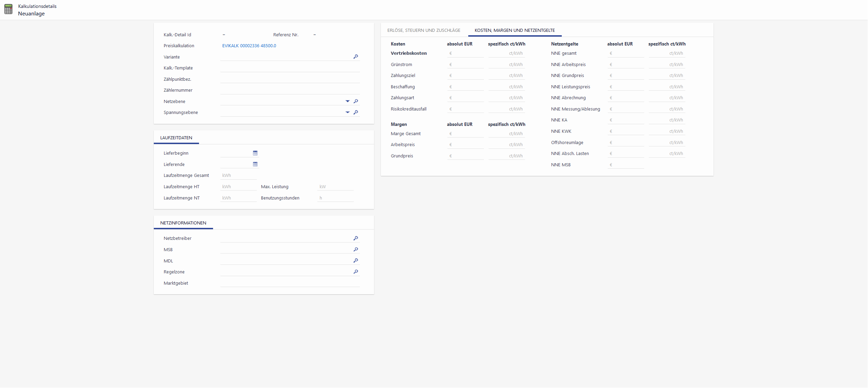The image size is (868, 388).
Task: Click the NNE gesamt specific ct/kWh field
Action: point(666,53)
